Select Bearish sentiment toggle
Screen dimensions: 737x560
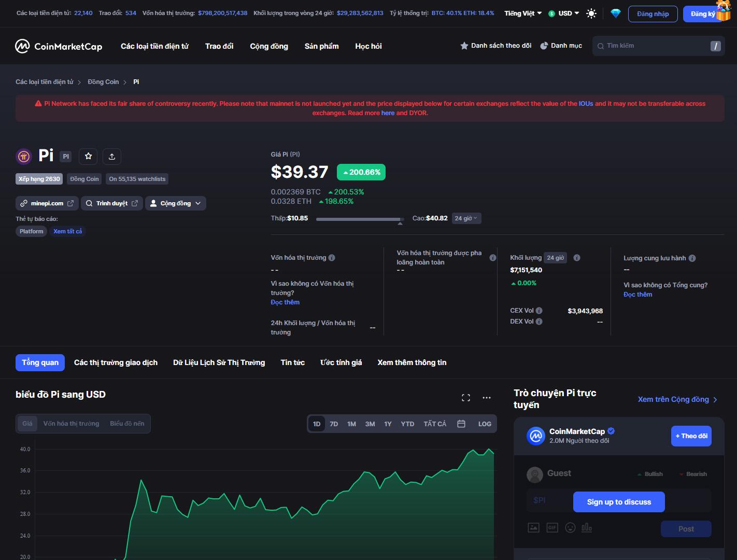pyautogui.click(x=693, y=474)
